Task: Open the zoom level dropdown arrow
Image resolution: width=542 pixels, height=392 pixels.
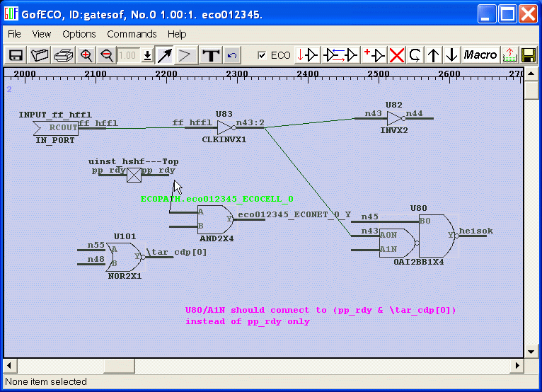Action: click(147, 55)
